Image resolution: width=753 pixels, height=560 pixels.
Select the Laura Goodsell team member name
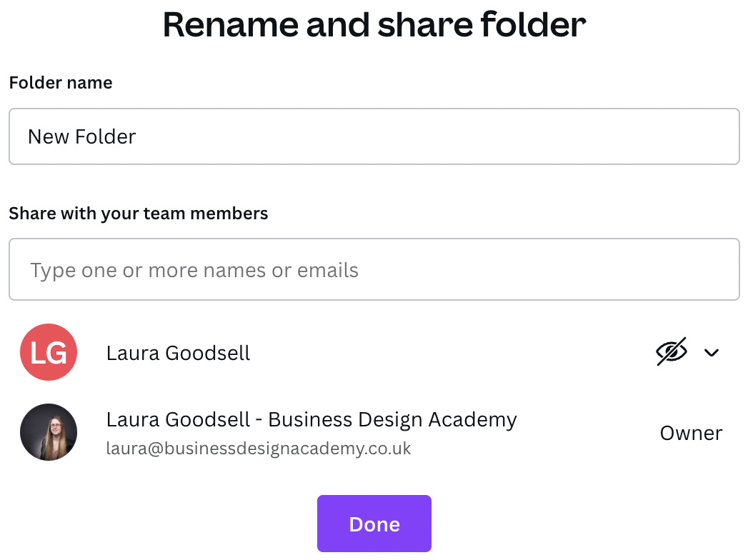point(178,353)
